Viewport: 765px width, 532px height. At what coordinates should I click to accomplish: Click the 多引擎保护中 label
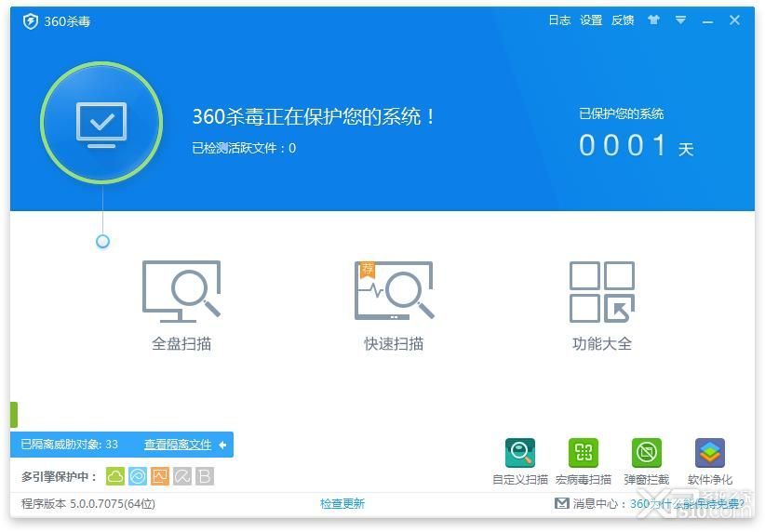[x=59, y=476]
